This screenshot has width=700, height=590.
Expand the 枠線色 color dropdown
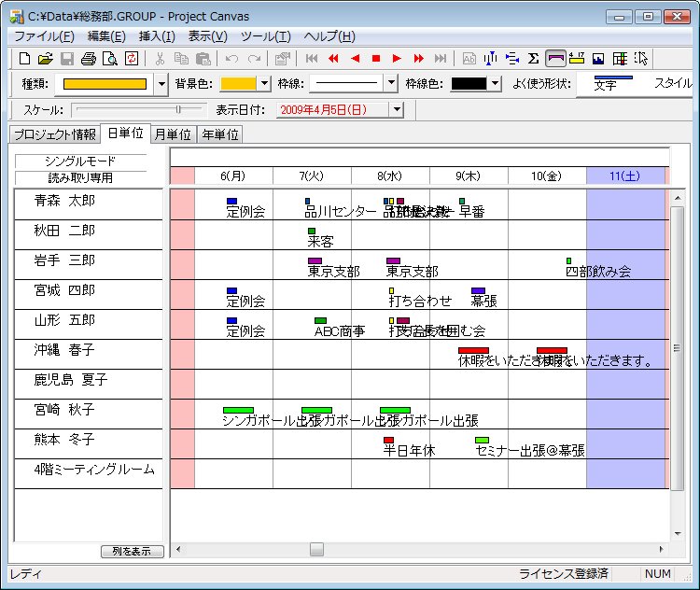tap(495, 84)
